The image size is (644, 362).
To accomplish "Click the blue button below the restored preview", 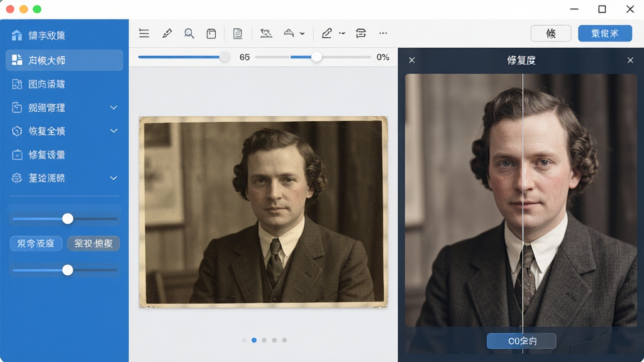I will (521, 341).
